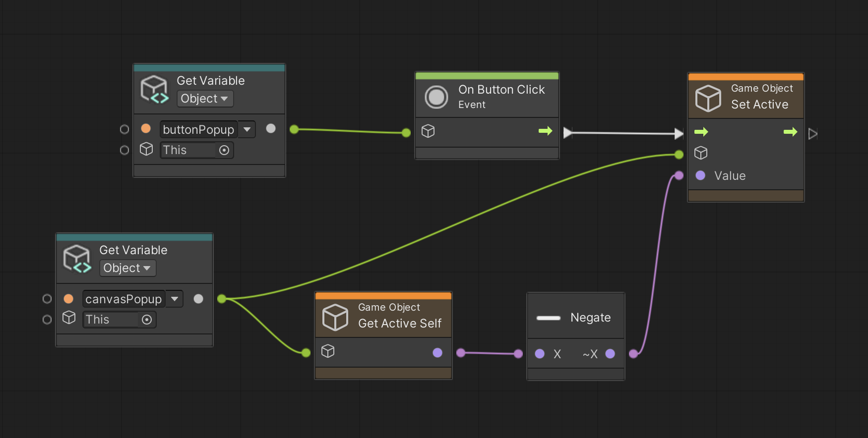This screenshot has width=868, height=438.
Task: Click the orange name port on canvasPopup node
Action: [x=68, y=299]
